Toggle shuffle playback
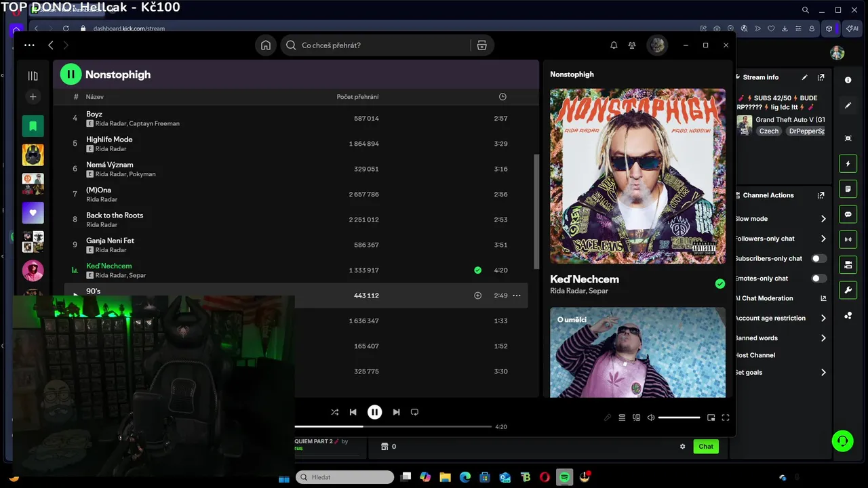This screenshot has width=868, height=488. coord(334,411)
